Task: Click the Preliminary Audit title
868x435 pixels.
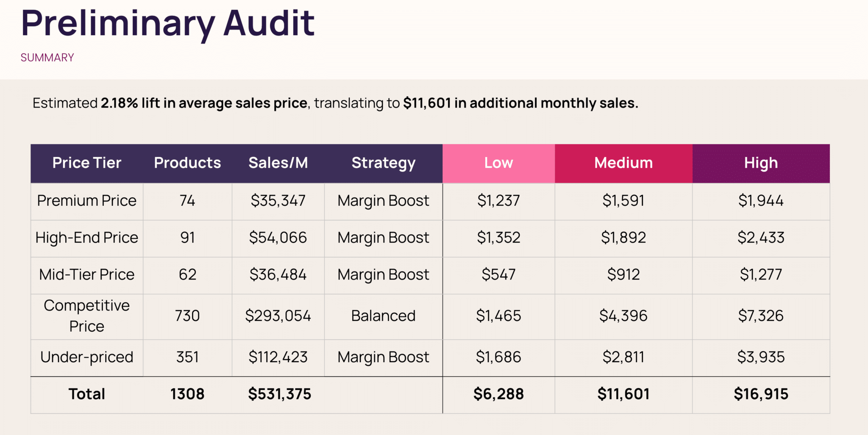Action: pos(167,23)
